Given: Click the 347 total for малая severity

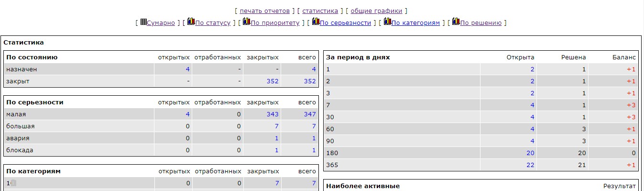Looking at the screenshot, I should (x=310, y=114).
